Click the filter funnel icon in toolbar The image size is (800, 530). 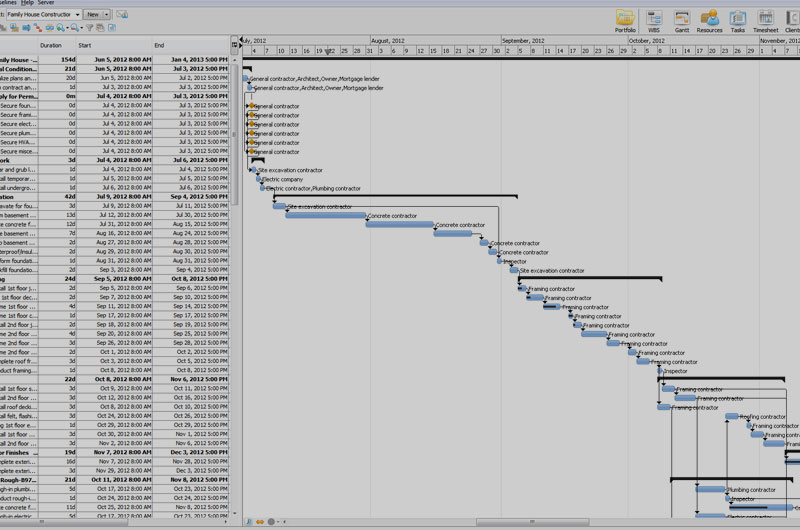point(87,28)
